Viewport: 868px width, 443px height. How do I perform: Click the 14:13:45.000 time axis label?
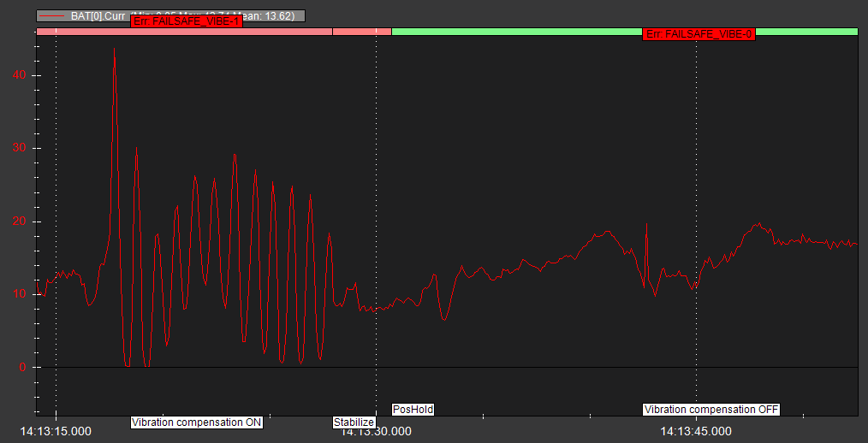point(696,432)
